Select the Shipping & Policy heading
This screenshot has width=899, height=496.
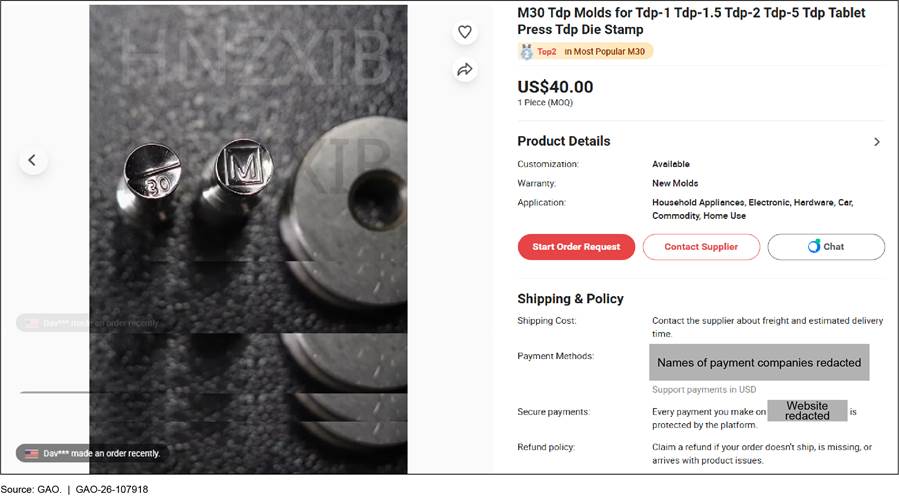(570, 299)
